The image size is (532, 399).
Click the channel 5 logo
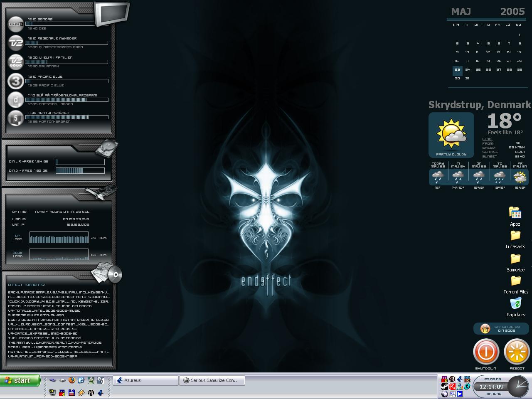pyautogui.click(x=16, y=118)
